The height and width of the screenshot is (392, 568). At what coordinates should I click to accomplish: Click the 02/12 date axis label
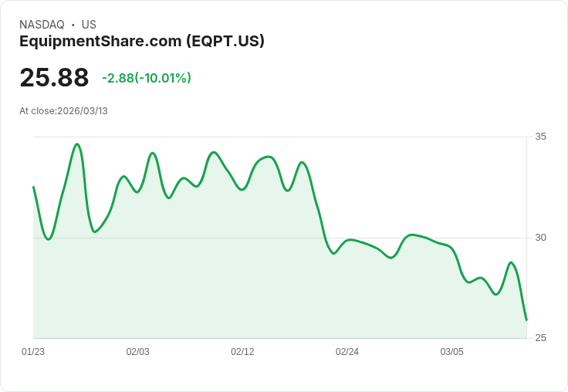click(x=242, y=352)
